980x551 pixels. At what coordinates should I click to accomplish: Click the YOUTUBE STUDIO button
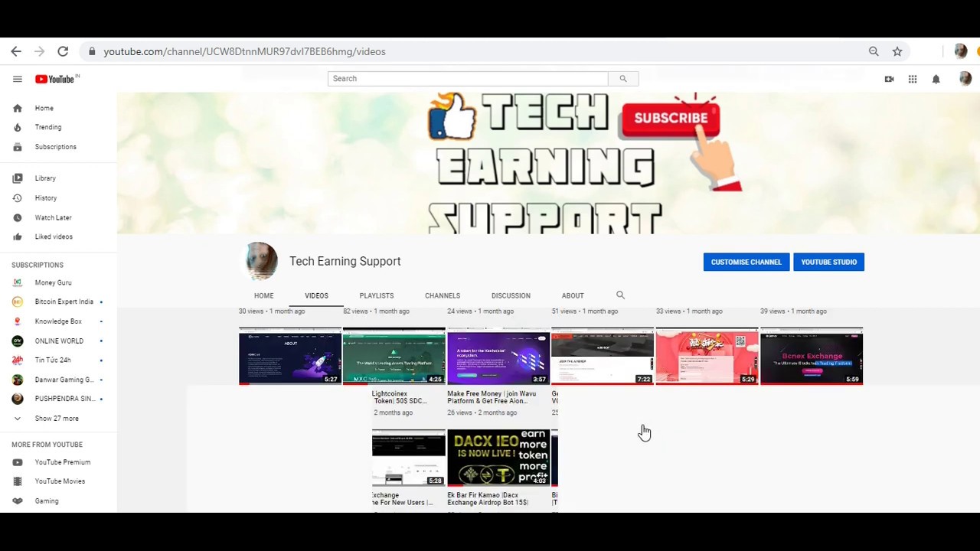[x=828, y=262]
